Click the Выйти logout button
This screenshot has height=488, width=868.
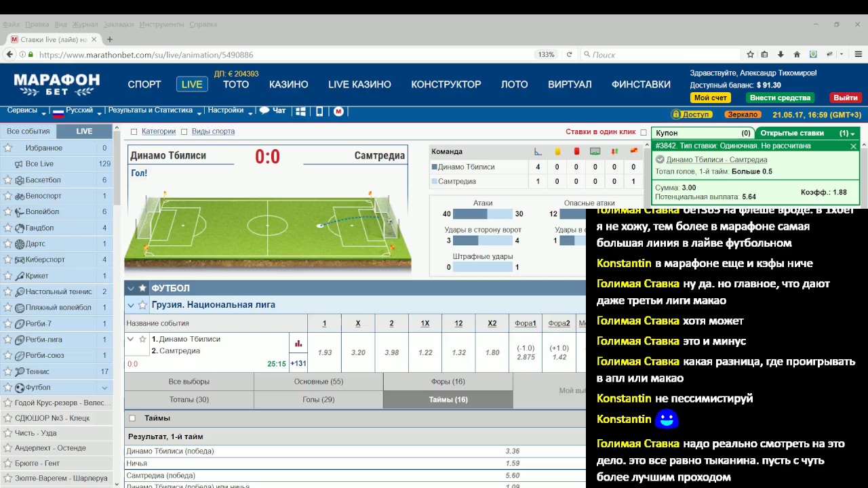click(846, 98)
